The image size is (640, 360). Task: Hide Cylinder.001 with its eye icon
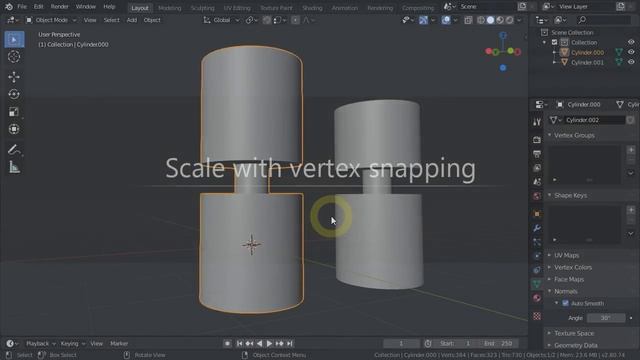631,62
